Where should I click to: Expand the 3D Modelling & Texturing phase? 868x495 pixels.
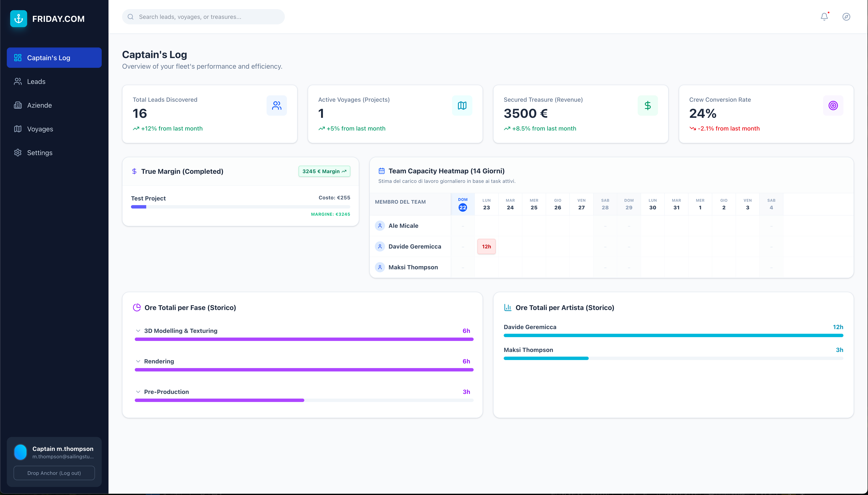coord(138,331)
